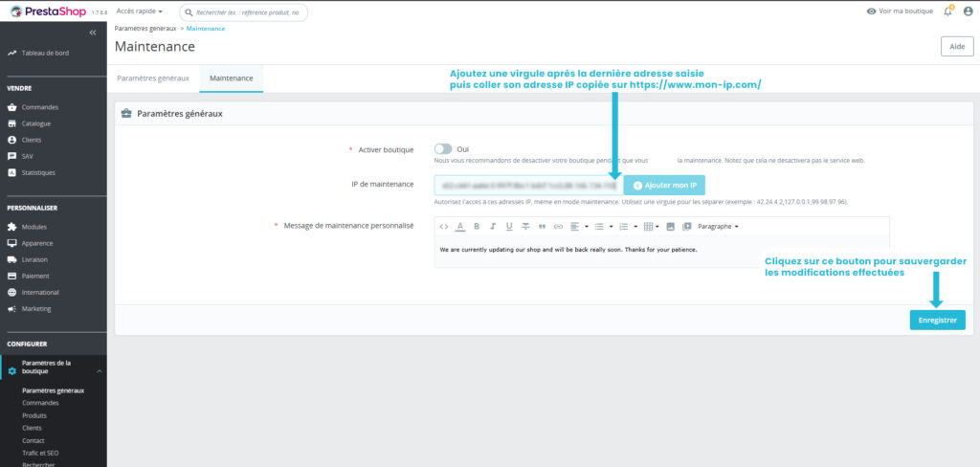Open the Produits submenu item

pyautogui.click(x=34, y=415)
